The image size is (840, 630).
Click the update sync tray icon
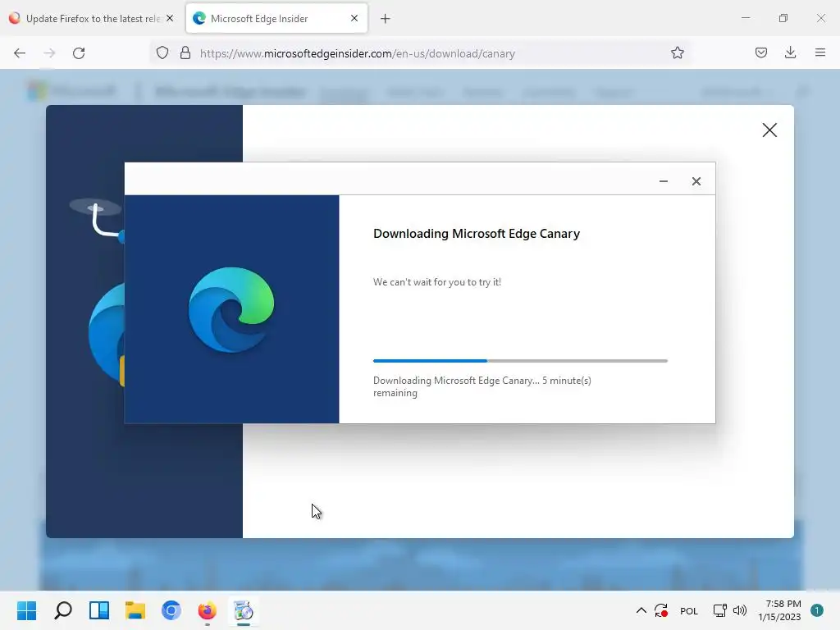[661, 610]
